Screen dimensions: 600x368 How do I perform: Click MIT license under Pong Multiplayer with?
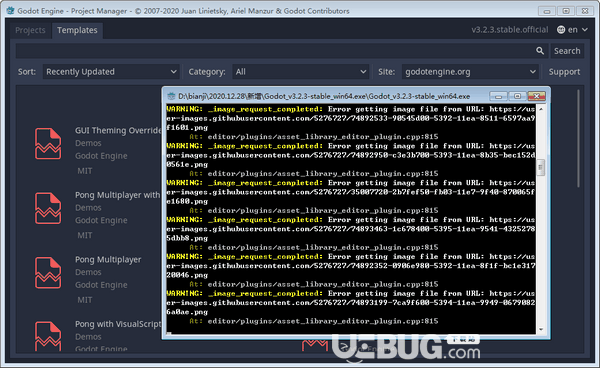(x=85, y=235)
